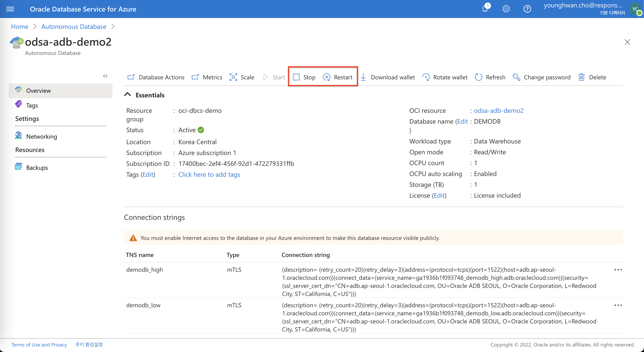Click the Start toolbar button
The width and height of the screenshot is (644, 352).
pos(274,77)
